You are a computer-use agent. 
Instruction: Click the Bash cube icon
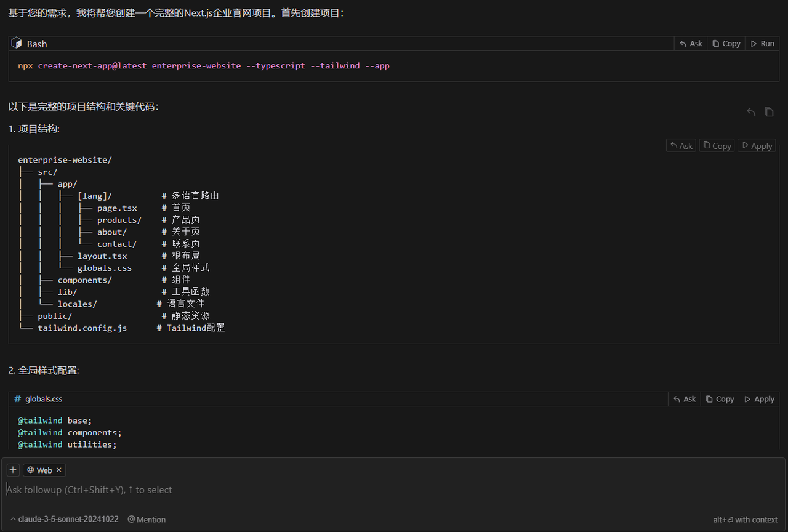(x=17, y=44)
